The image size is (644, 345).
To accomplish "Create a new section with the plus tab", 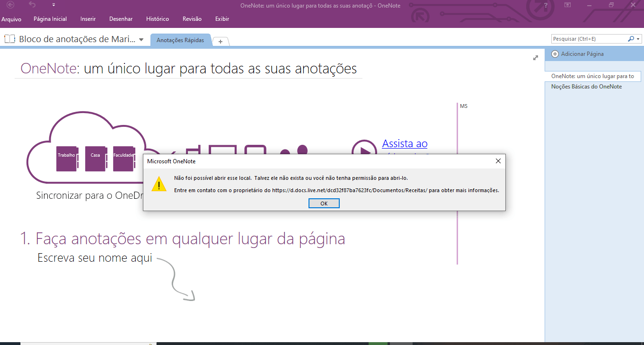I will (x=221, y=41).
